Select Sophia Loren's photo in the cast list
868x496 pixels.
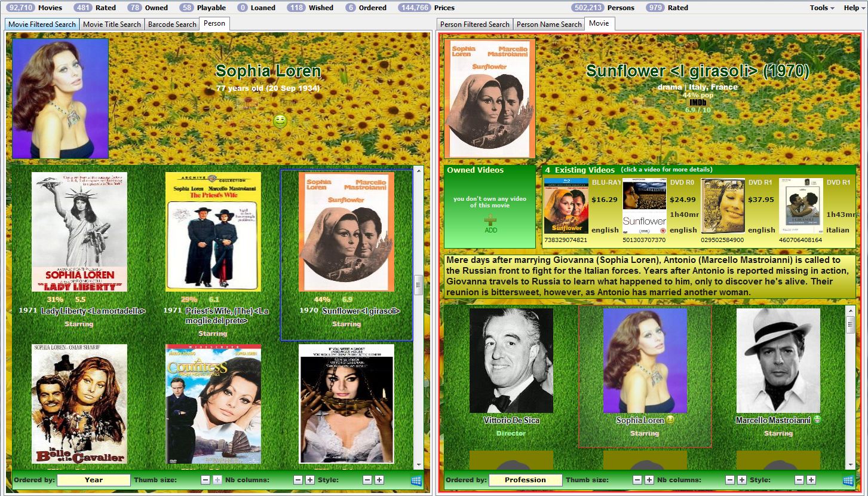645,360
